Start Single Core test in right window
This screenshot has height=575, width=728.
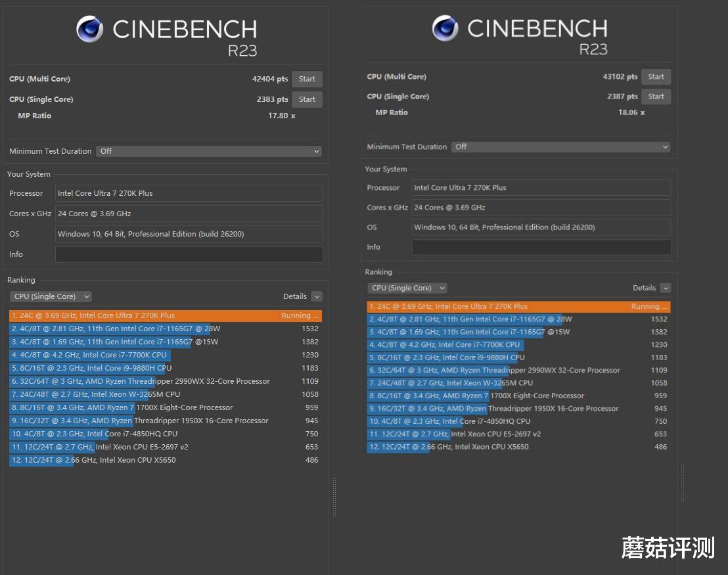pos(656,97)
